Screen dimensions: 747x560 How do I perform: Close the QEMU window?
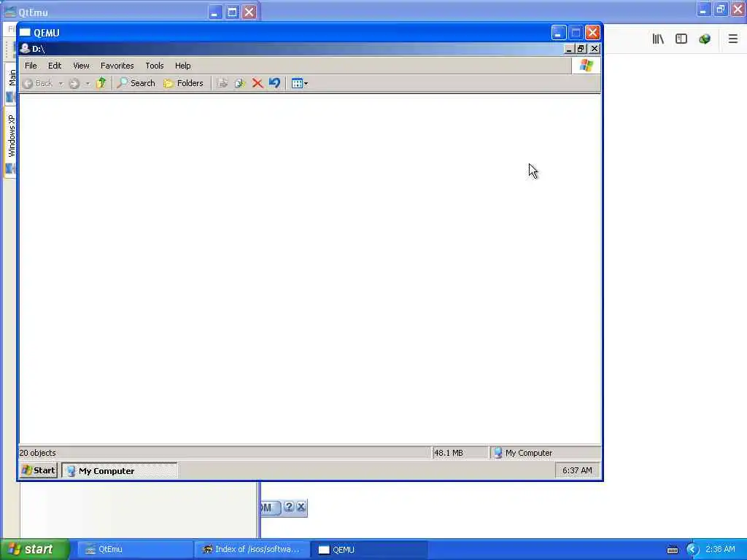tap(592, 32)
